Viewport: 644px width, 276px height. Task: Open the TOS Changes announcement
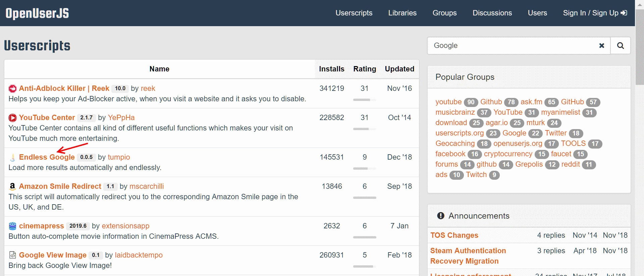pos(454,235)
